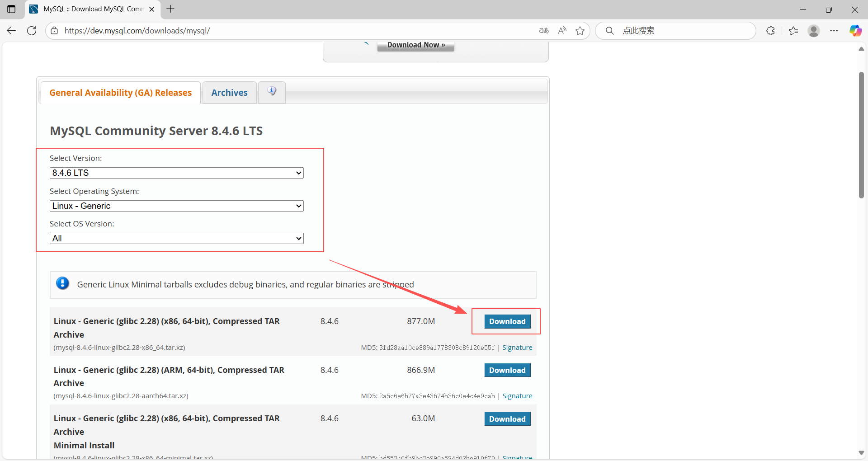Click the Download Now button
Image resolution: width=868 pixels, height=461 pixels.
(x=416, y=45)
